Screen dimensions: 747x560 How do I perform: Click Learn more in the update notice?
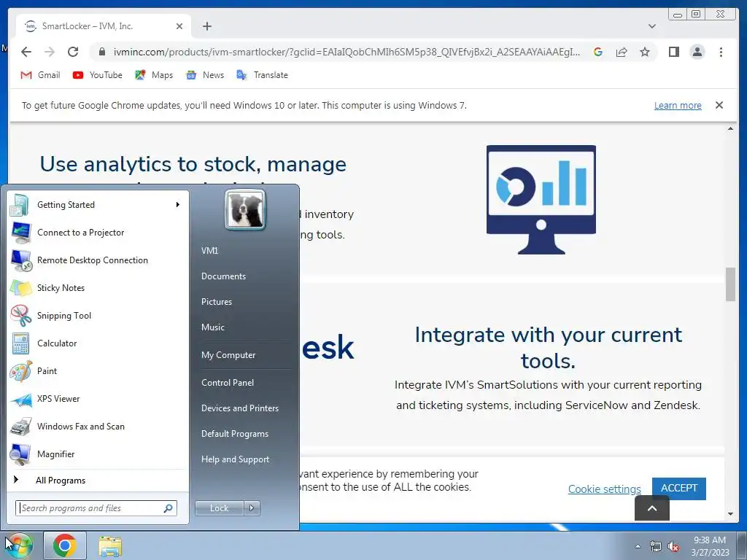coord(678,105)
